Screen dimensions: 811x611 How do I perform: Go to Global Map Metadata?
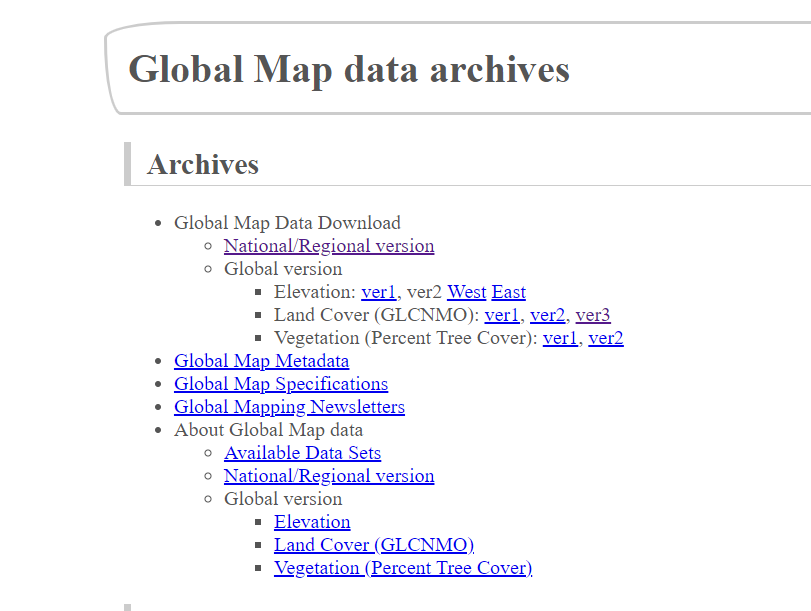click(x=261, y=361)
